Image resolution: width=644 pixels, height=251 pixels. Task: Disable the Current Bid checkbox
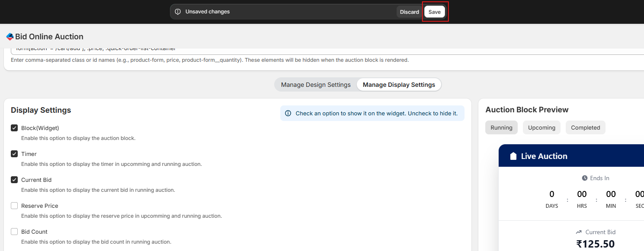[14, 180]
